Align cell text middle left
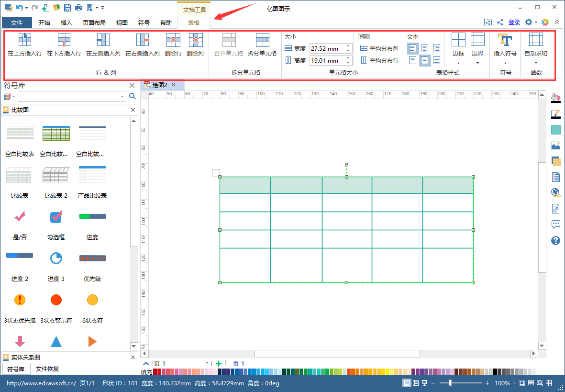Image resolution: width=565 pixels, height=392 pixels. coord(412,60)
